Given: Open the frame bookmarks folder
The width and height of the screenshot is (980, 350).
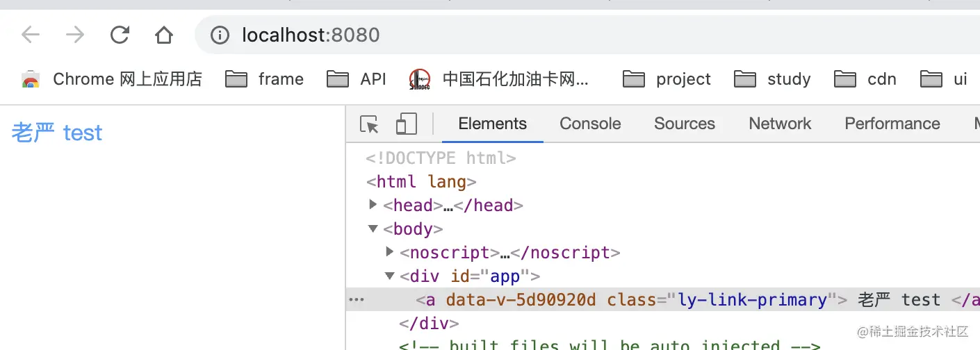Looking at the screenshot, I should click(x=265, y=79).
